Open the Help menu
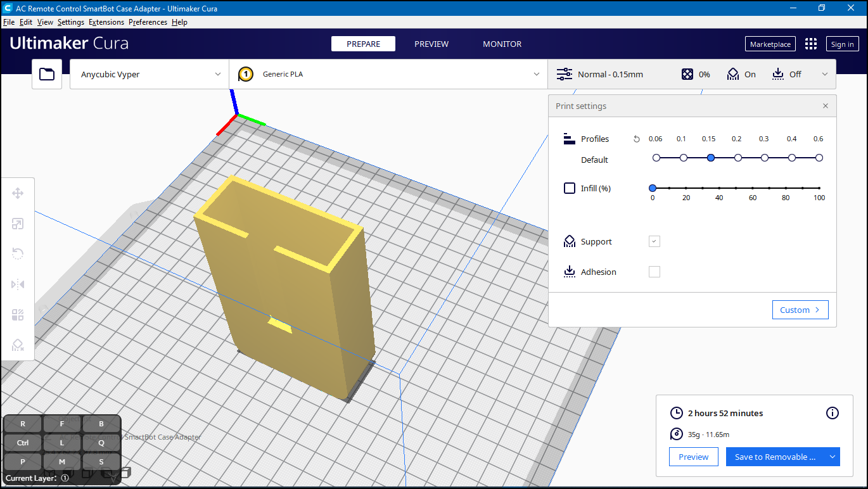Screen dimensions: 868x489 coord(179,22)
